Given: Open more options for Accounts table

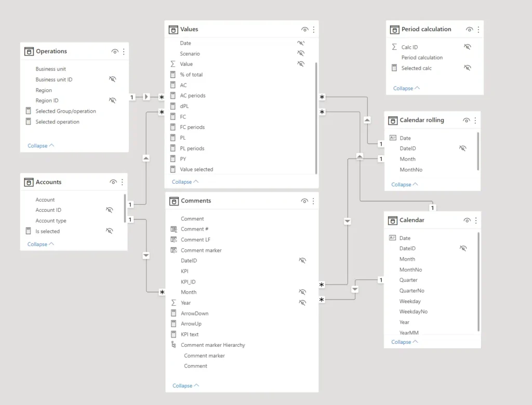Looking at the screenshot, I should (x=122, y=182).
